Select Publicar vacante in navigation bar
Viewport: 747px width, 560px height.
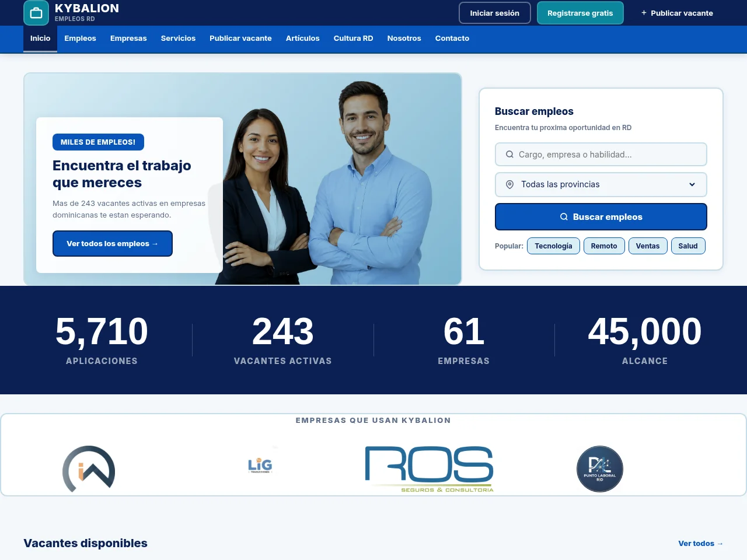click(240, 38)
